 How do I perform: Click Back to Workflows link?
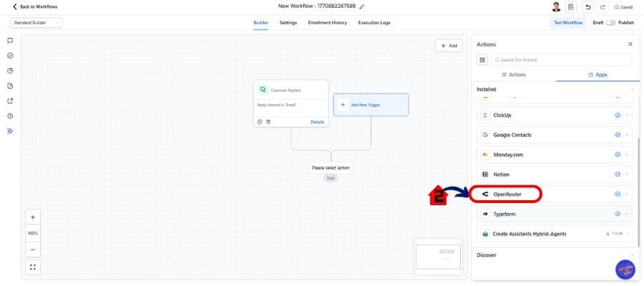click(35, 7)
